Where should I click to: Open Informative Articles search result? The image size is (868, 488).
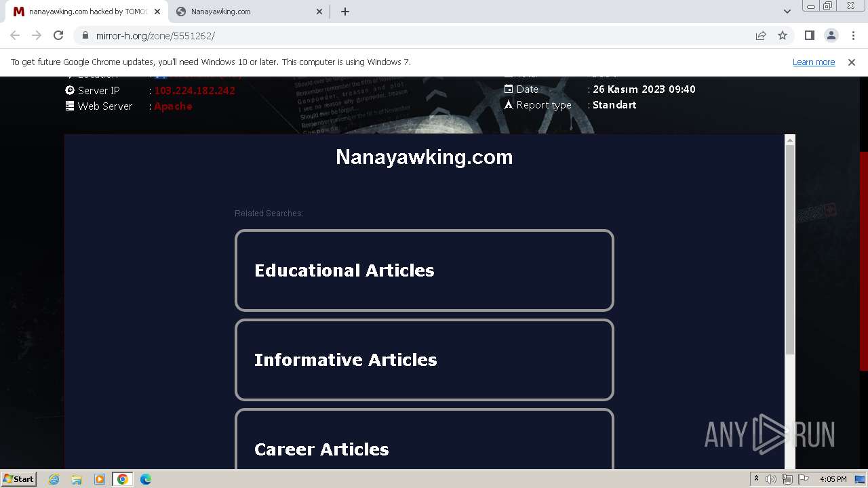(424, 360)
